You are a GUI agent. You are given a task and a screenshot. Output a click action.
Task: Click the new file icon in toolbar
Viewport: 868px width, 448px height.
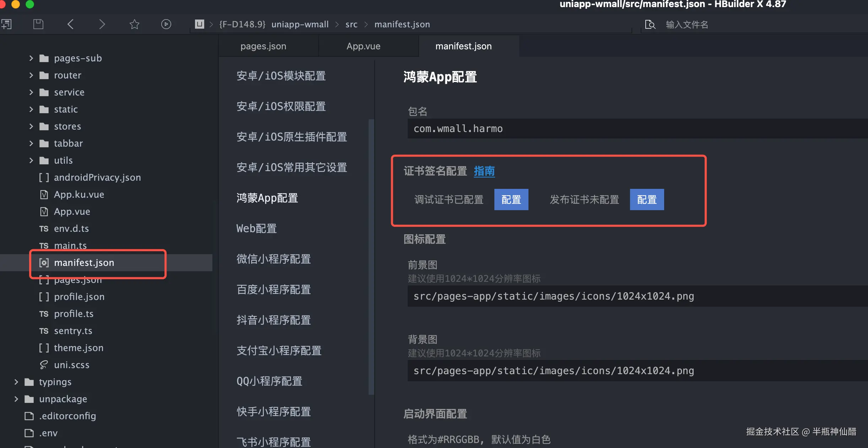[6, 24]
